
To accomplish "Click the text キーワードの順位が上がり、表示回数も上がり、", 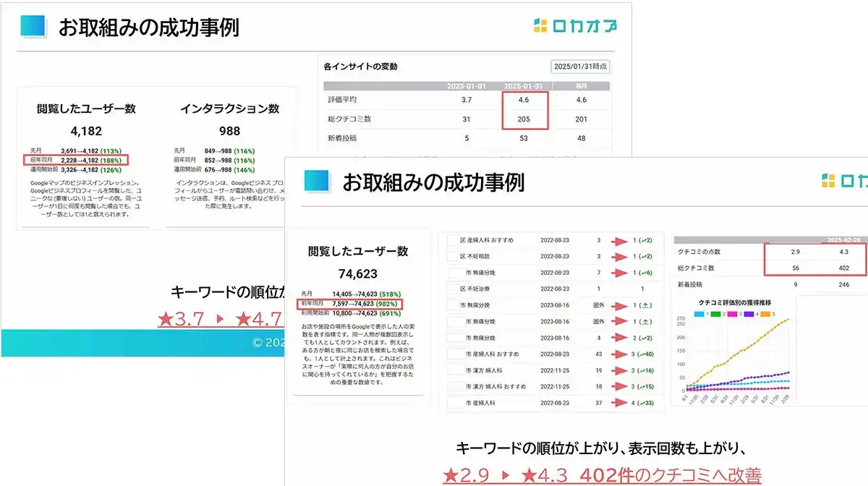I will pyautogui.click(x=601, y=448).
